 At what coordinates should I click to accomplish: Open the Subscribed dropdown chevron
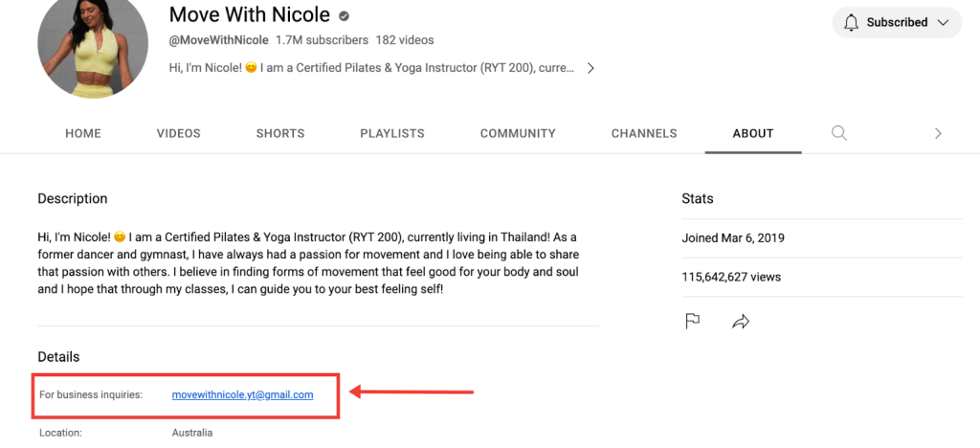tap(944, 22)
